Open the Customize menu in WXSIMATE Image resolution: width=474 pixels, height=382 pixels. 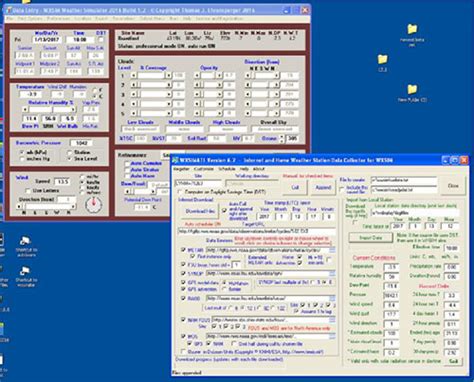tap(204, 169)
